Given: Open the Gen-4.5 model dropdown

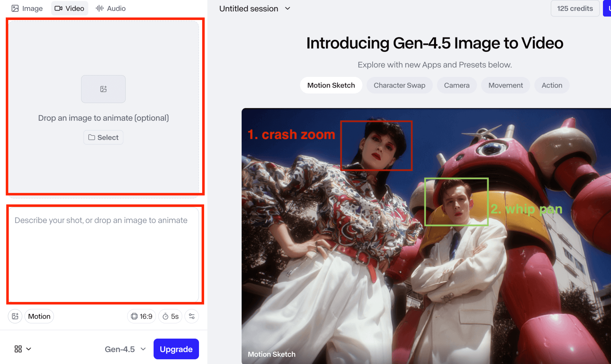Looking at the screenshot, I should [x=125, y=349].
